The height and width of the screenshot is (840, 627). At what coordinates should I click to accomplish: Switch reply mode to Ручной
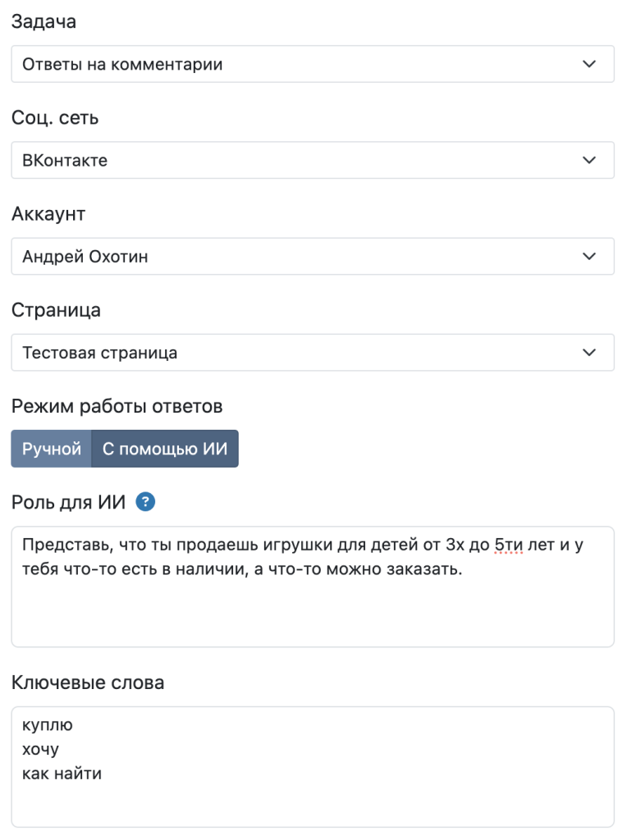pos(52,449)
